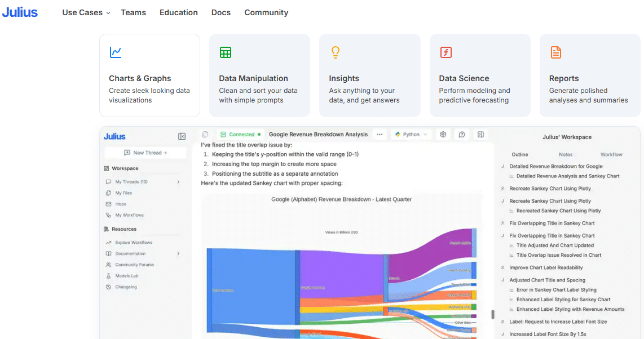Click the Resources section header
Viewport: 644px width, 339px height.
(124, 229)
